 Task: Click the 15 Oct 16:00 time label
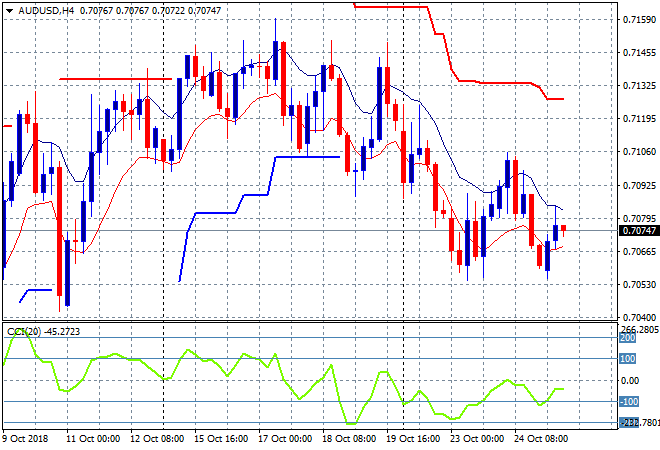pyautogui.click(x=221, y=439)
